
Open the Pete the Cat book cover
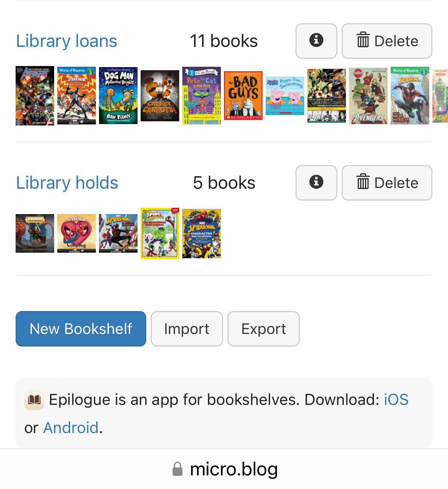201,96
